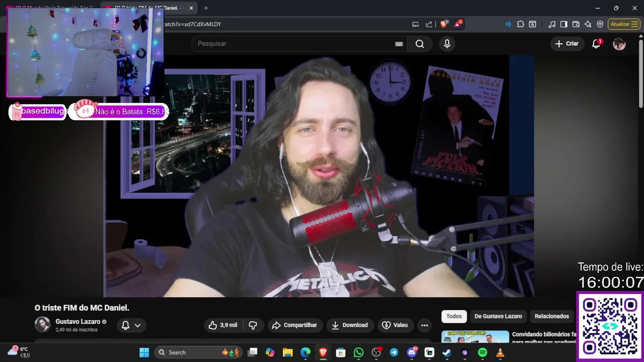Click the Criar create button
644x362 pixels.
(x=567, y=44)
